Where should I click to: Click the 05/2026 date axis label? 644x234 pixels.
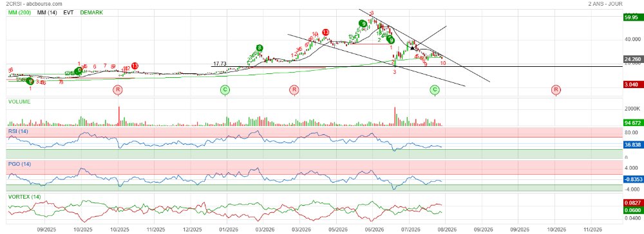coord(337,230)
